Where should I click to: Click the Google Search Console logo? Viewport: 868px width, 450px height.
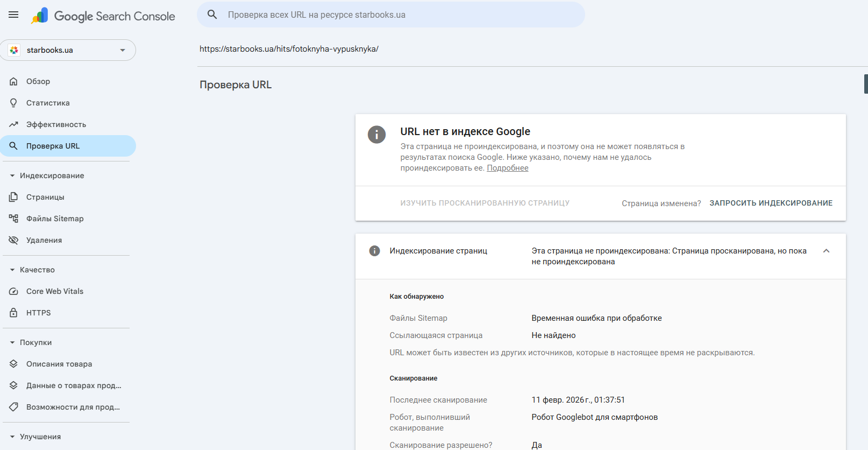tap(103, 16)
